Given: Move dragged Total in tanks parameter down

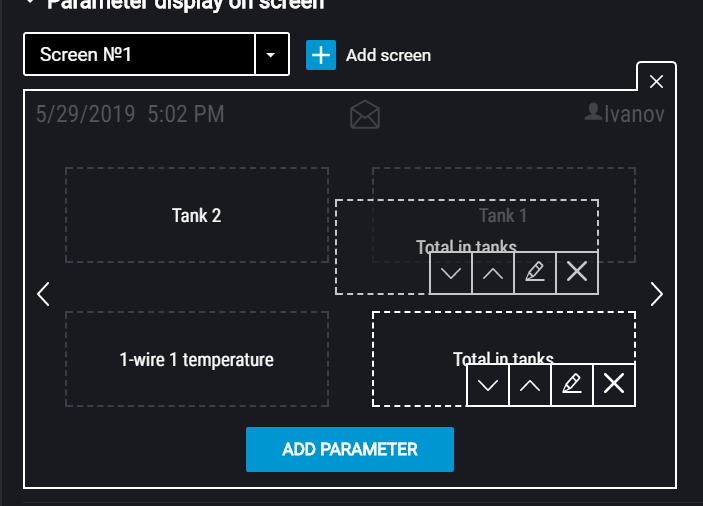Looking at the screenshot, I should tap(451, 273).
